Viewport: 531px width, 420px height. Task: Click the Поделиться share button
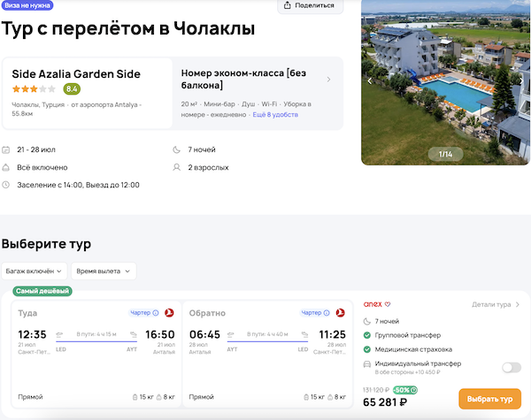pos(311,5)
